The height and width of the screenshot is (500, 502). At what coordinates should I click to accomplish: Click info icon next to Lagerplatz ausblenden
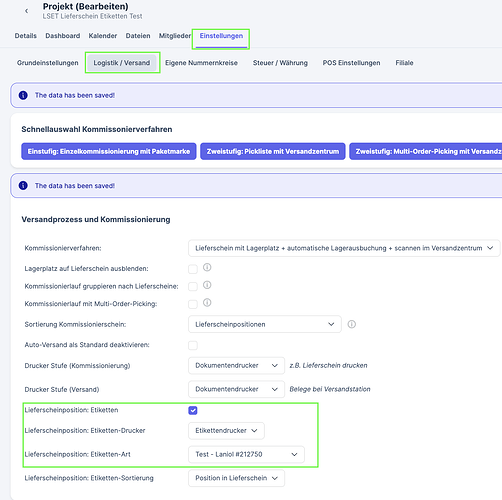point(207,267)
